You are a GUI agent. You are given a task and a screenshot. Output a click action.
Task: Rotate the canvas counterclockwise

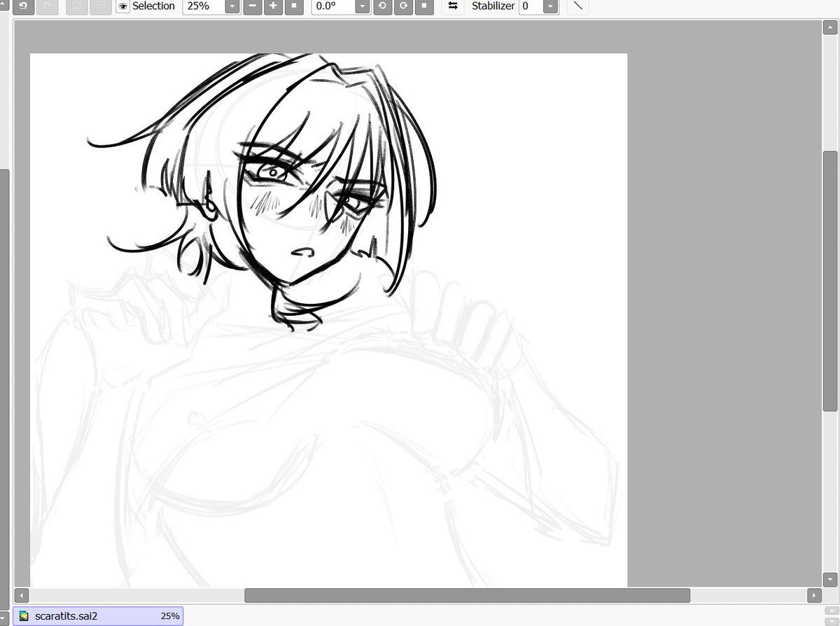382,6
